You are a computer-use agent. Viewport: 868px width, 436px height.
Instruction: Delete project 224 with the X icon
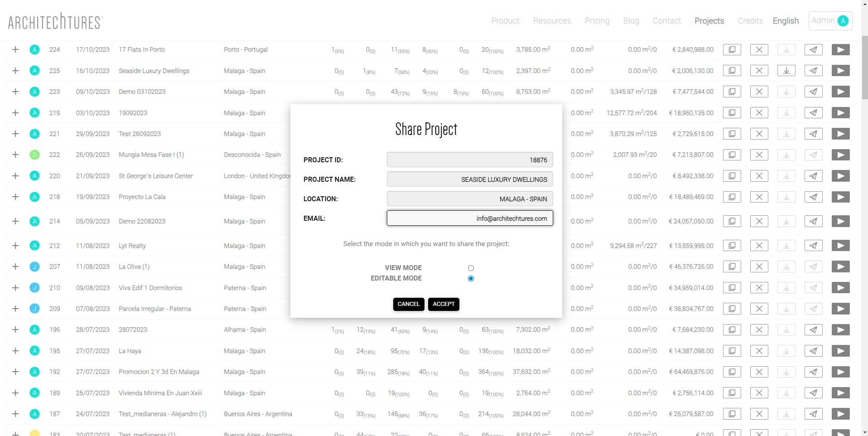(759, 49)
